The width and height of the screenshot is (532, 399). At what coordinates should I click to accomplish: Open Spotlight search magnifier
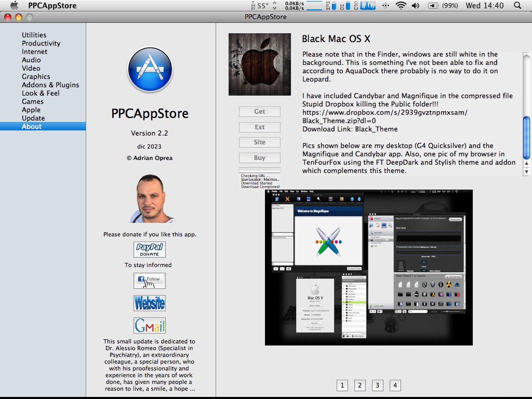(x=517, y=5)
